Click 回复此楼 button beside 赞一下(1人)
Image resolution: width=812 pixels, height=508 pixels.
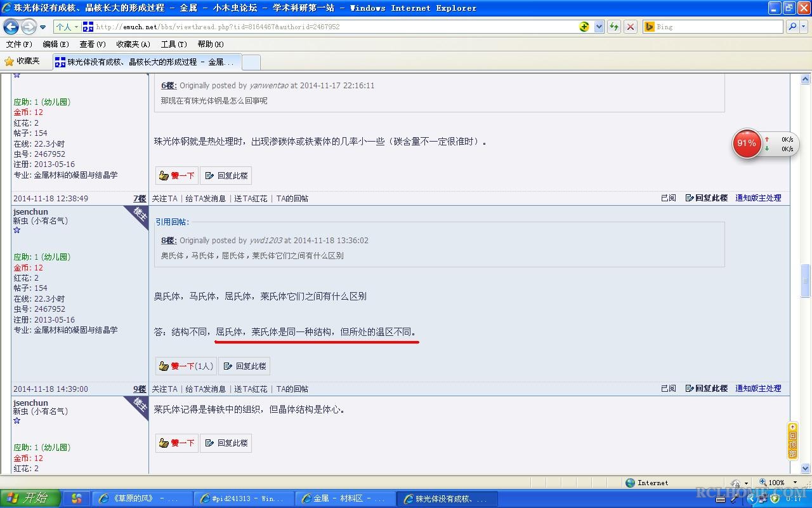(x=244, y=366)
